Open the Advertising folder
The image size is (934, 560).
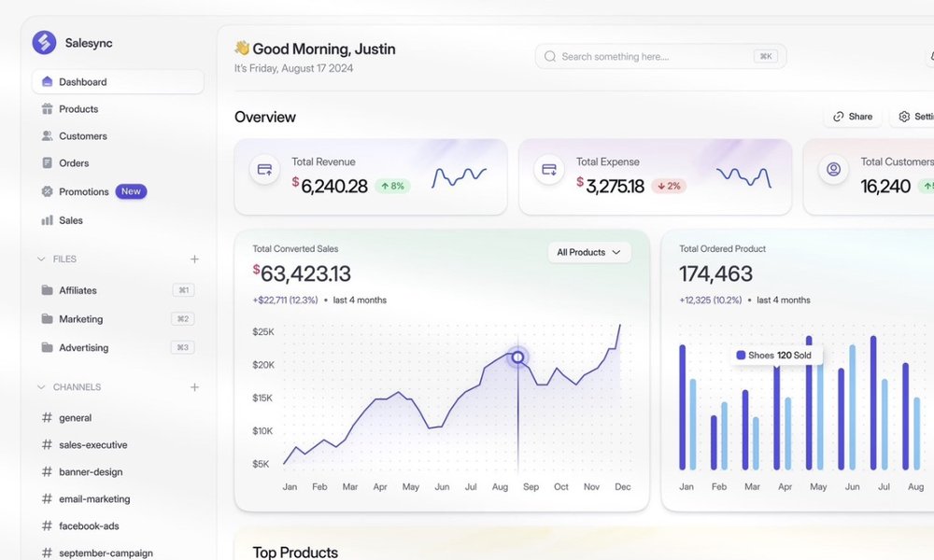[x=83, y=347]
